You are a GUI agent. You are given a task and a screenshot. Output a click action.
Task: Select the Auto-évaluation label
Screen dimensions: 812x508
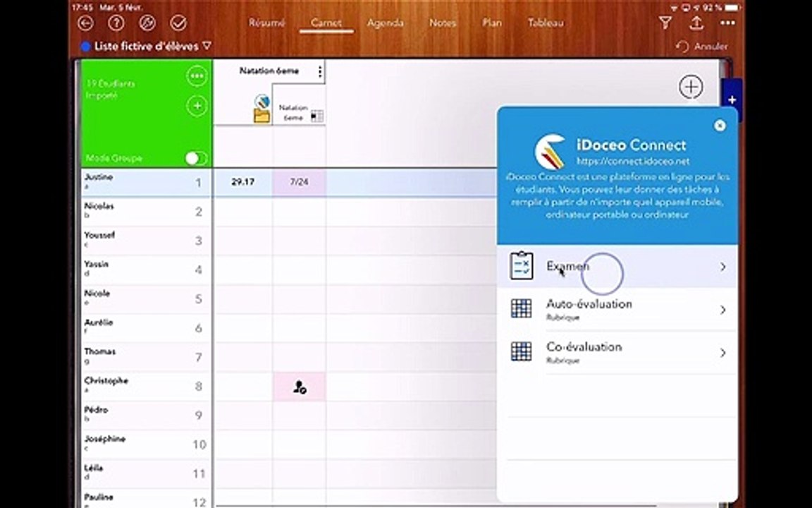click(589, 304)
